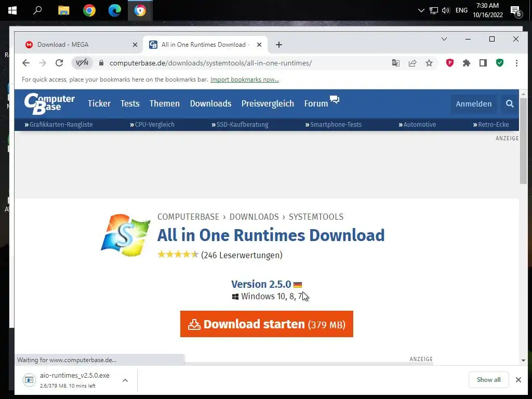
Task: Open the translate page icon
Action: click(x=395, y=63)
